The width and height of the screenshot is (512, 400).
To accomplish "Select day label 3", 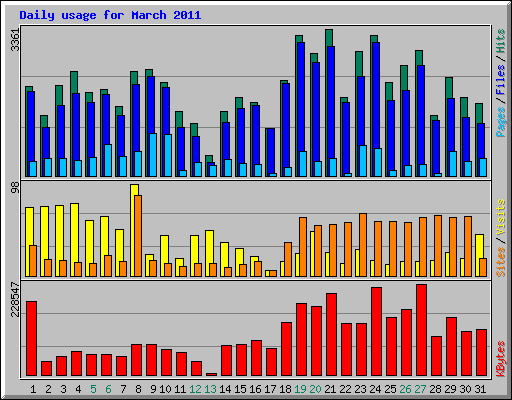I will click(63, 389).
